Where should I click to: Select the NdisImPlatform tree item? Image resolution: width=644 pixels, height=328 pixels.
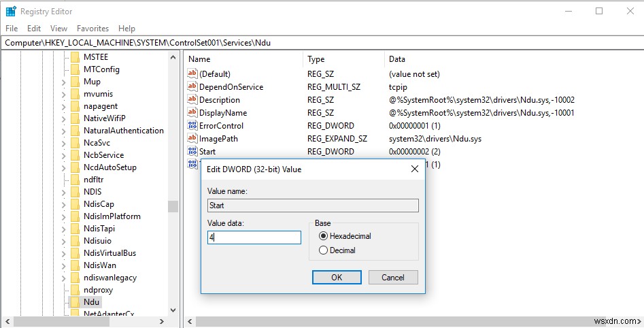[112, 216]
